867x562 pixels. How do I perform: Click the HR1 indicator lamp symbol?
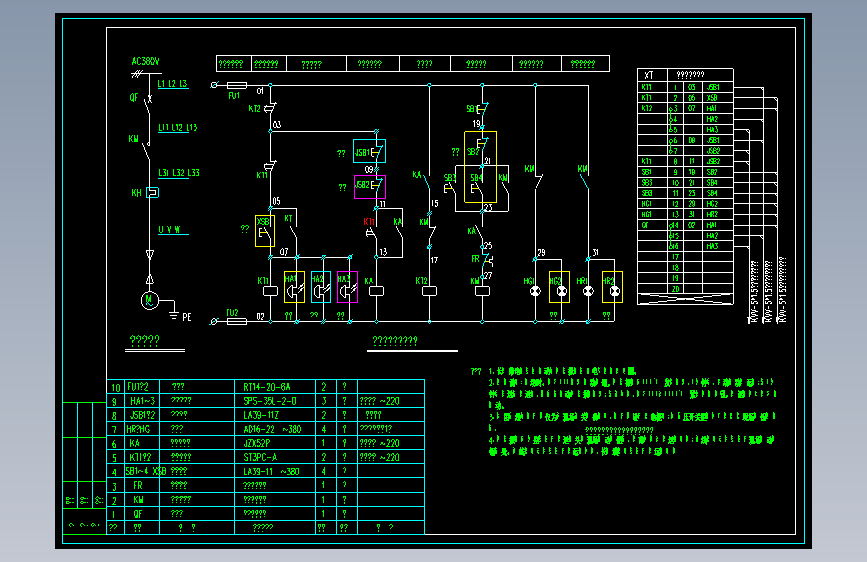click(x=588, y=291)
